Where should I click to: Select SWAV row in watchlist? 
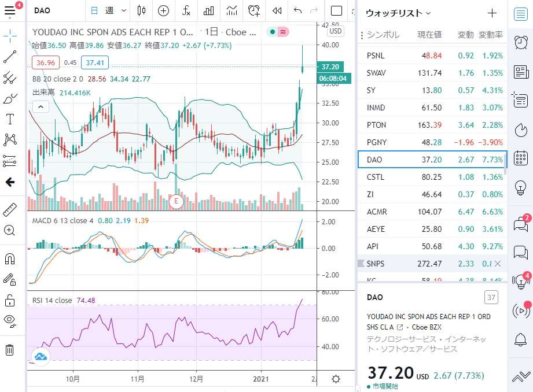(x=432, y=73)
